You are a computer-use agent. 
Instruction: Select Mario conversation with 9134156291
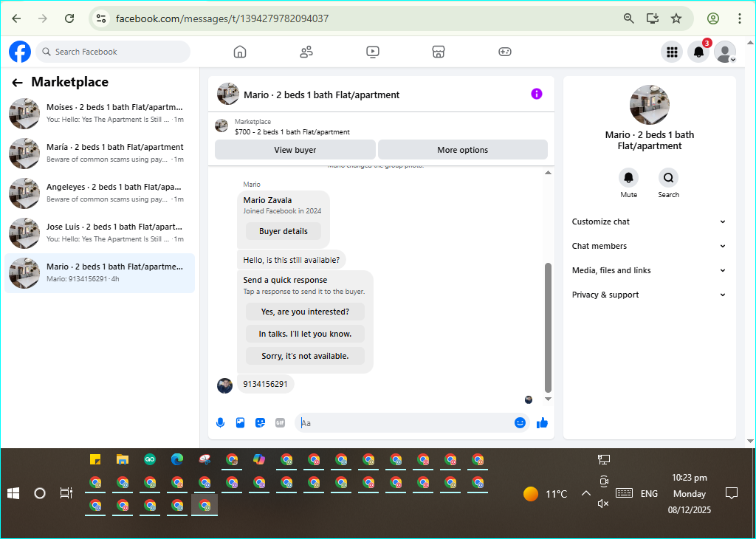100,273
